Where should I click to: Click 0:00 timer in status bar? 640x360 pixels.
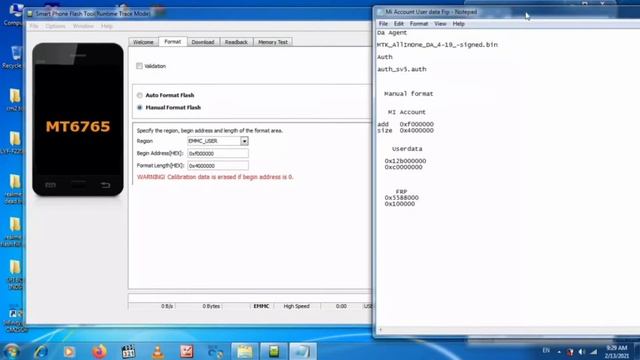(x=341, y=306)
